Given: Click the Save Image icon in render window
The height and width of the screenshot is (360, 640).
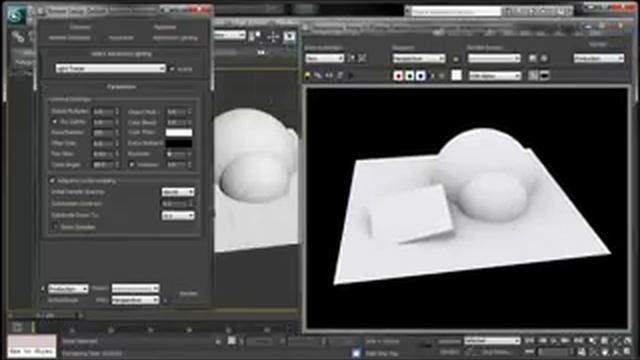Looking at the screenshot, I should [x=308, y=76].
